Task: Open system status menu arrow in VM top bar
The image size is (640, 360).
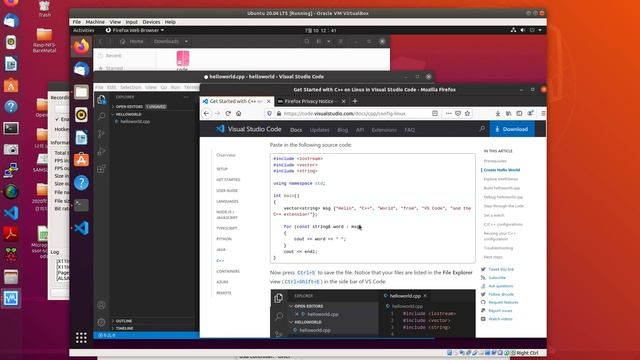Action: click(x=540, y=30)
